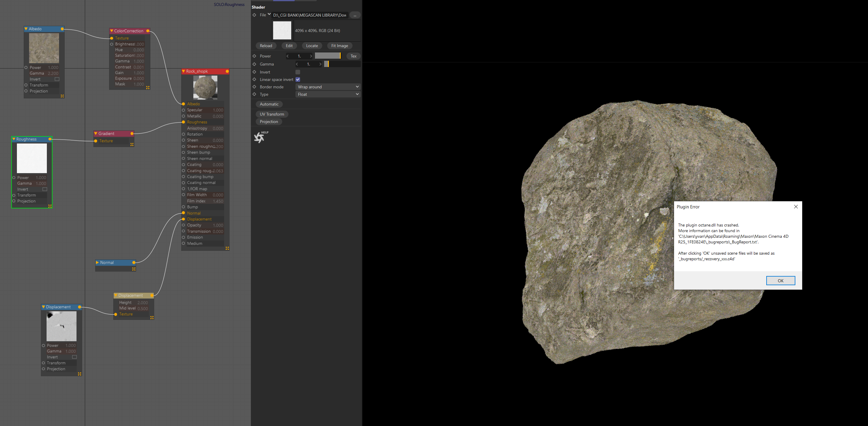Click the Octane Help logo icon
The height and width of the screenshot is (426, 868).
coord(259,137)
